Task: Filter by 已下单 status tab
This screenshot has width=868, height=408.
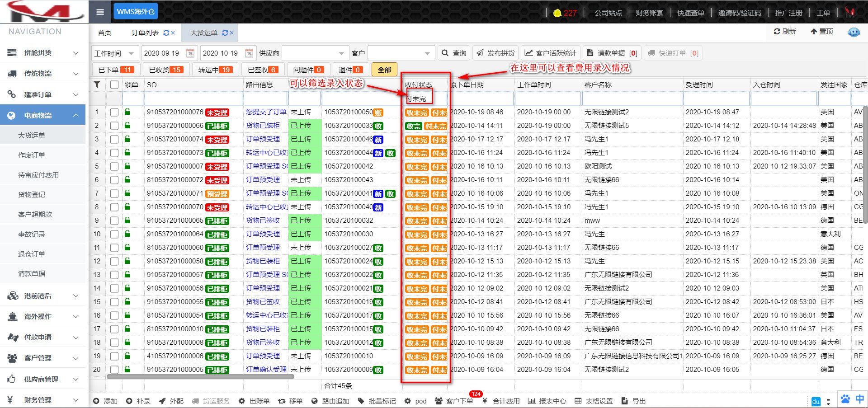Action: click(x=116, y=70)
